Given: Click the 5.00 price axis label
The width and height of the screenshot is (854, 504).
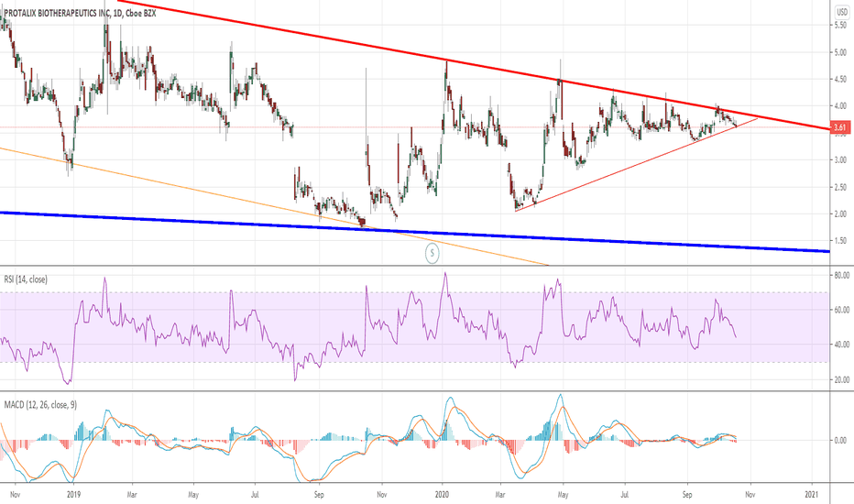Looking at the screenshot, I should (841, 53).
